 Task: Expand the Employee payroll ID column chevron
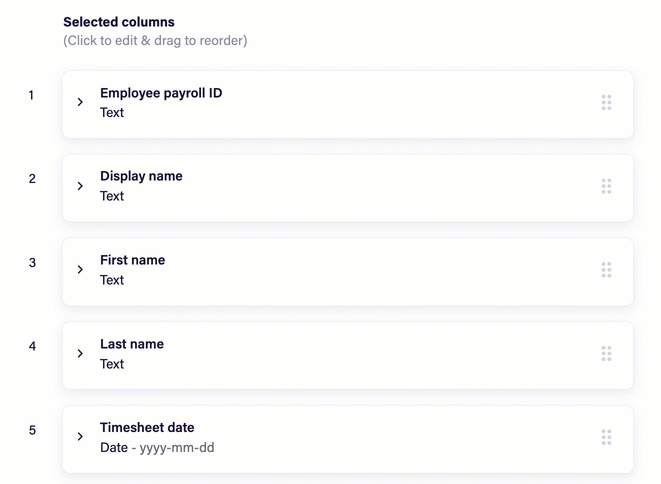80,102
